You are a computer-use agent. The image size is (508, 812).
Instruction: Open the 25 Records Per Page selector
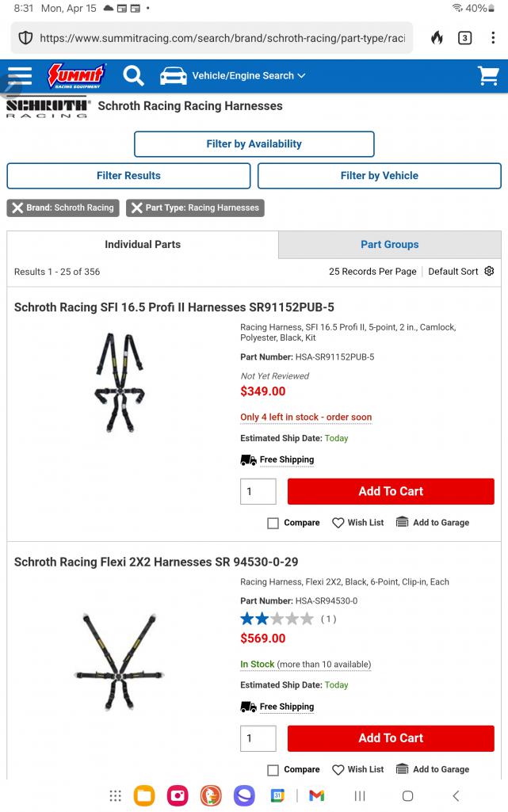click(x=372, y=271)
